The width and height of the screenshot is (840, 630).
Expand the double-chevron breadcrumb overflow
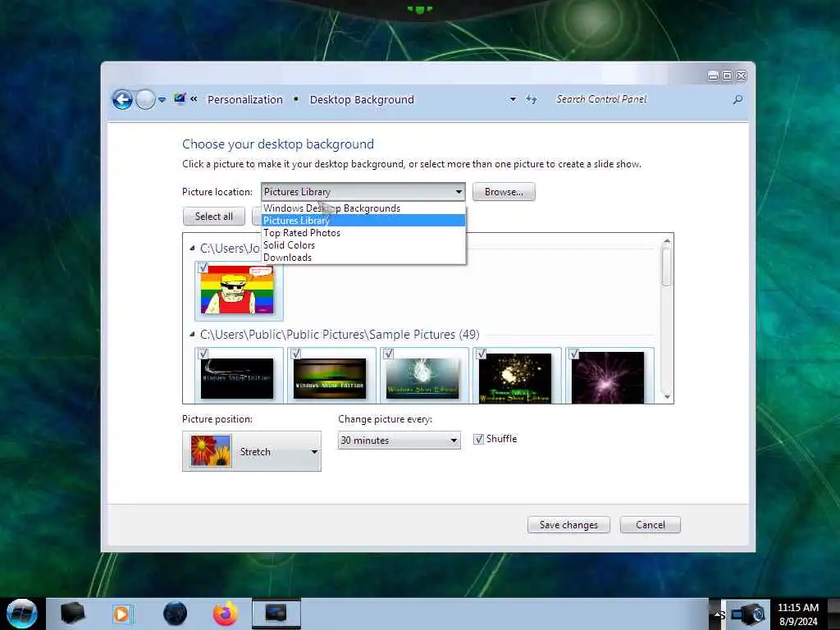pyautogui.click(x=194, y=99)
